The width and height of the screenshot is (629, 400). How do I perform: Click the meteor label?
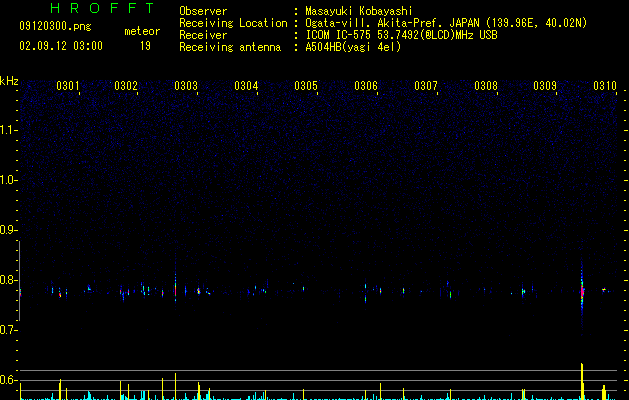click(142, 31)
